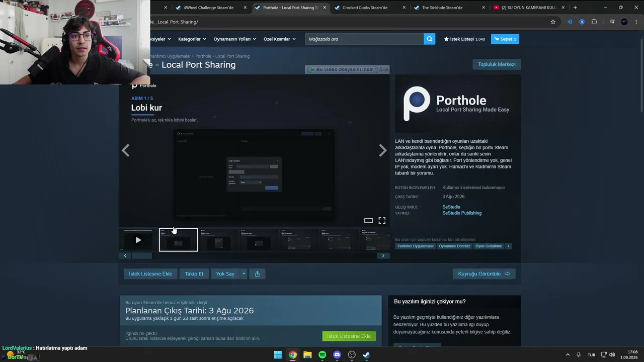Open File Explorer from the taskbar
The image size is (644, 362).
[307, 354]
